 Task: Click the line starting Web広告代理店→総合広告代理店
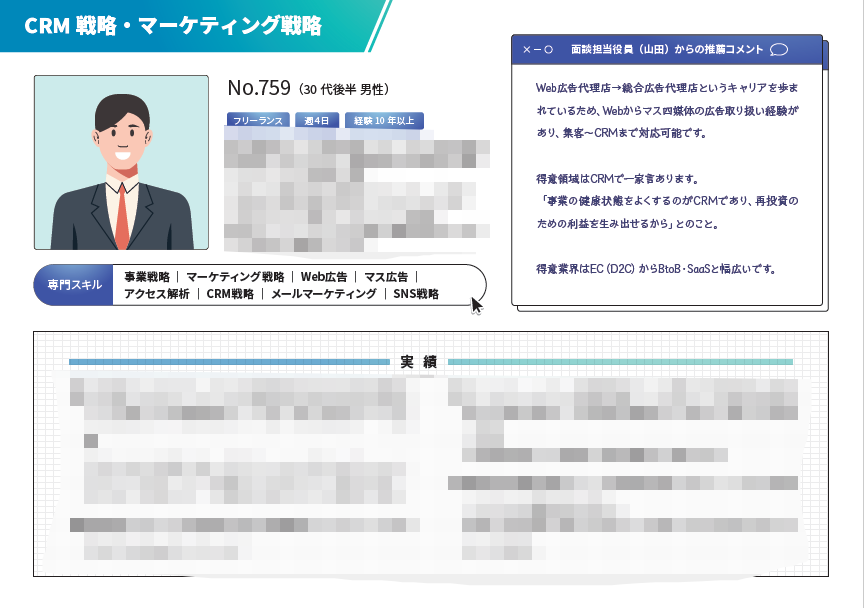tap(667, 88)
